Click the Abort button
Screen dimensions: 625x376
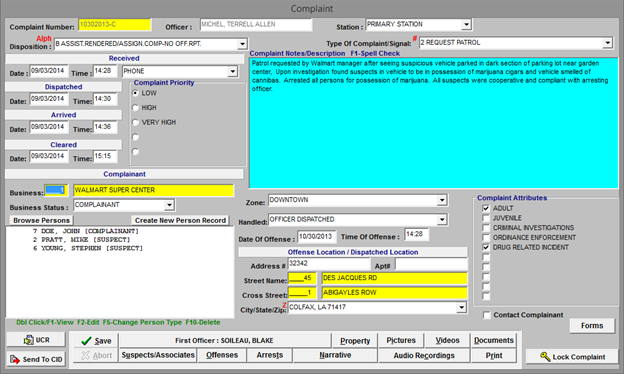tap(96, 355)
